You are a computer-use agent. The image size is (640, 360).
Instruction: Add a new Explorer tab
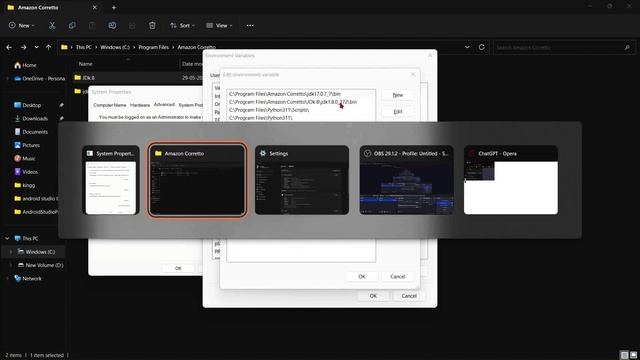click(x=114, y=7)
